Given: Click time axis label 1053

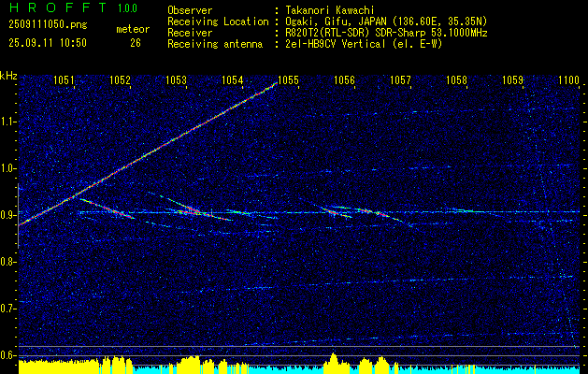Looking at the screenshot, I should pyautogui.click(x=176, y=79).
